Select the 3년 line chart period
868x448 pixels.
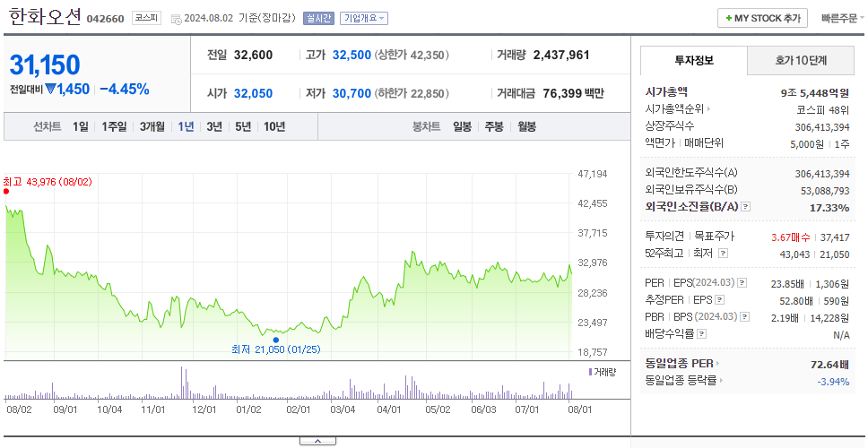[214, 126]
